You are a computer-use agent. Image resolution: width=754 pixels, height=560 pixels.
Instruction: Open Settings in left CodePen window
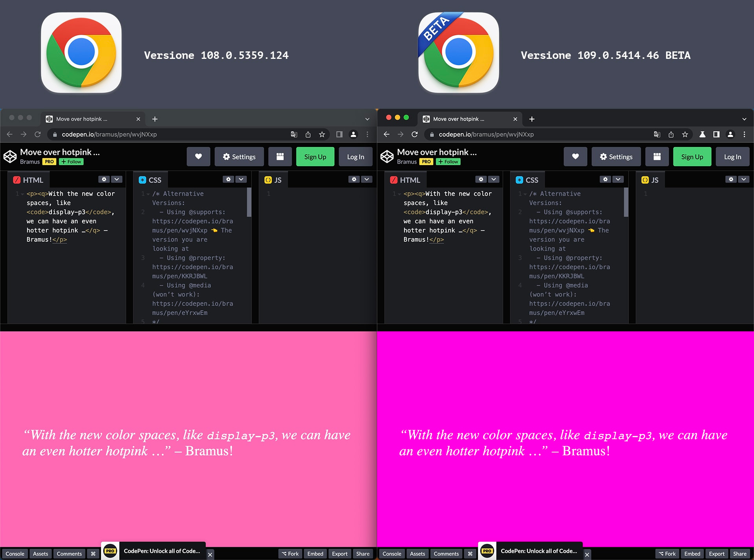coord(239,157)
